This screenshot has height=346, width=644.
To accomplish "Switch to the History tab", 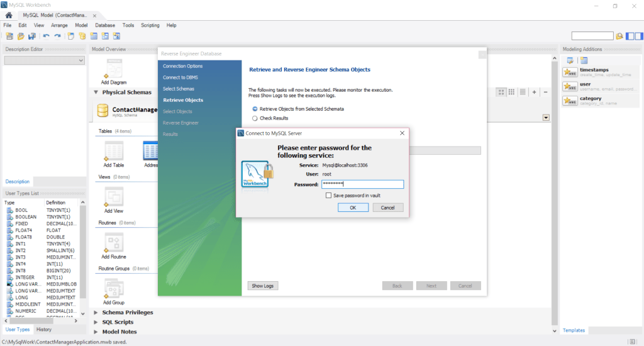I will coord(44,330).
